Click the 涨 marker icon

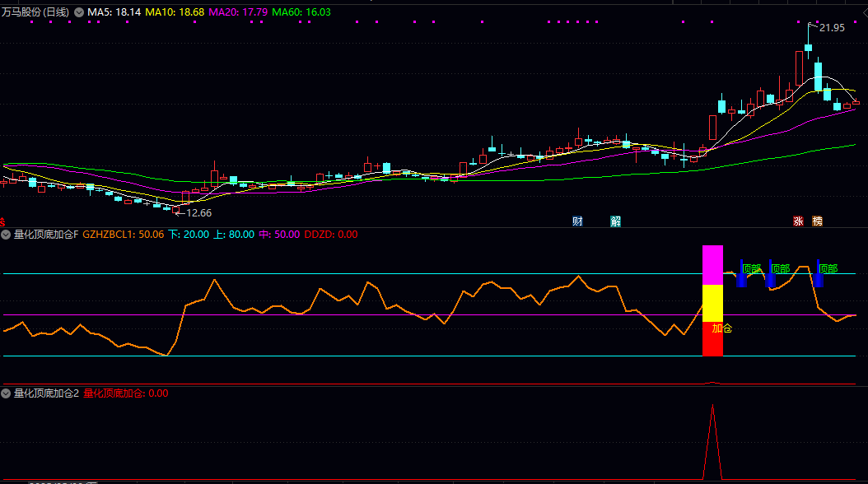click(798, 221)
